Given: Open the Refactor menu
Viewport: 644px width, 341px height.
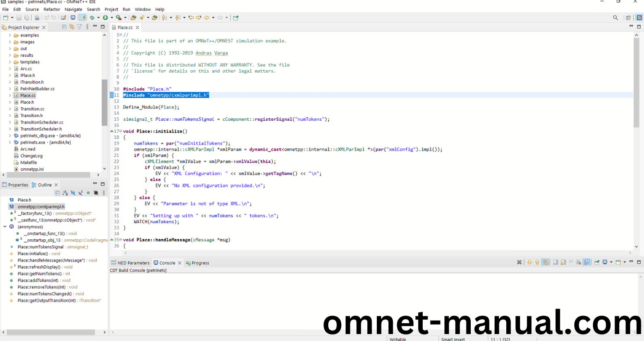Looking at the screenshot, I should point(52,9).
